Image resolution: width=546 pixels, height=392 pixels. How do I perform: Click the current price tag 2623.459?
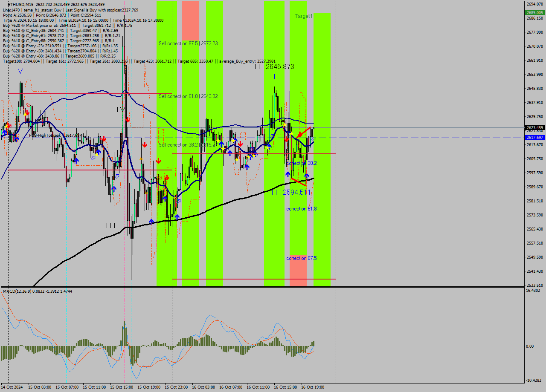(535, 127)
